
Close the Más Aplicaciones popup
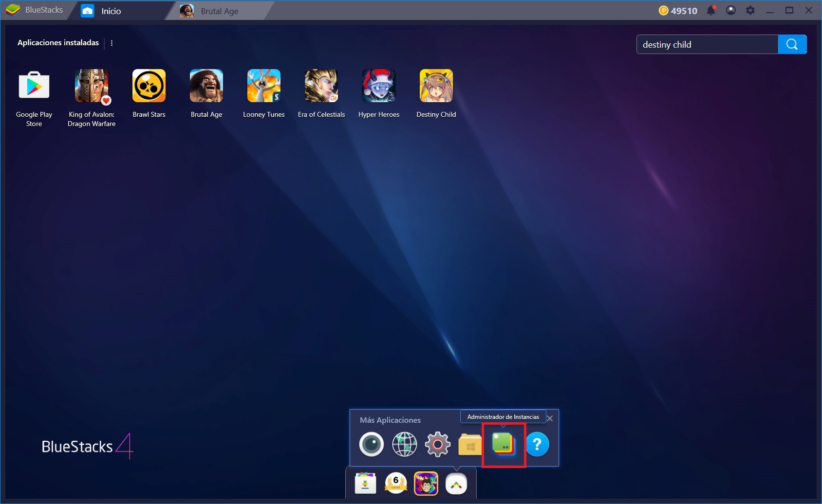[x=550, y=418]
